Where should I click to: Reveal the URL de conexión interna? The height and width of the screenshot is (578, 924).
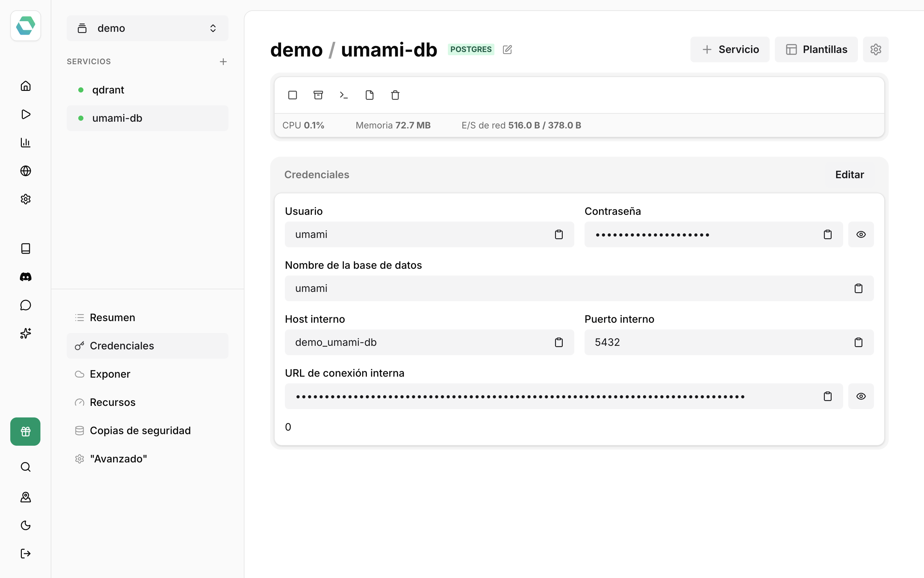(x=861, y=397)
